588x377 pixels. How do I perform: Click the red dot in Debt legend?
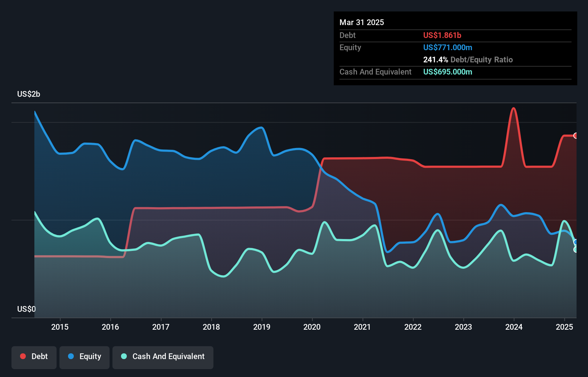pyautogui.click(x=23, y=356)
